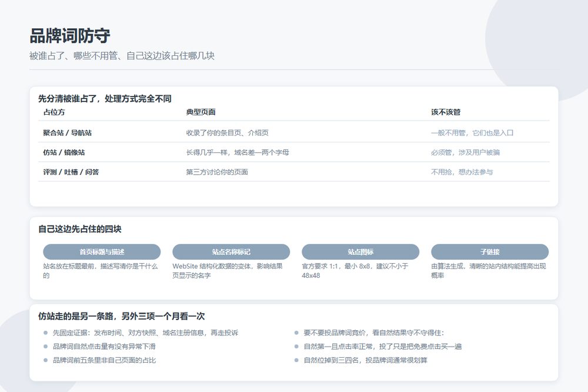Select the page title 品牌词防守
588x392 pixels.
70,36
